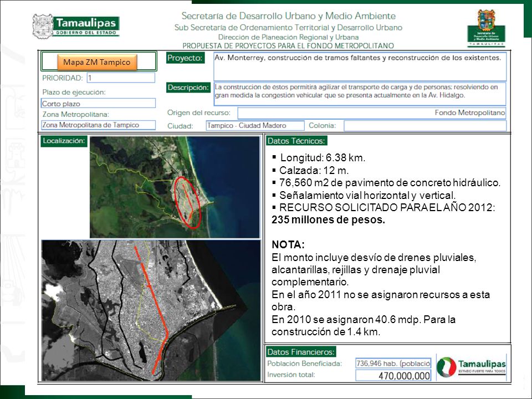Click the empty Colonia field

(x=425, y=126)
